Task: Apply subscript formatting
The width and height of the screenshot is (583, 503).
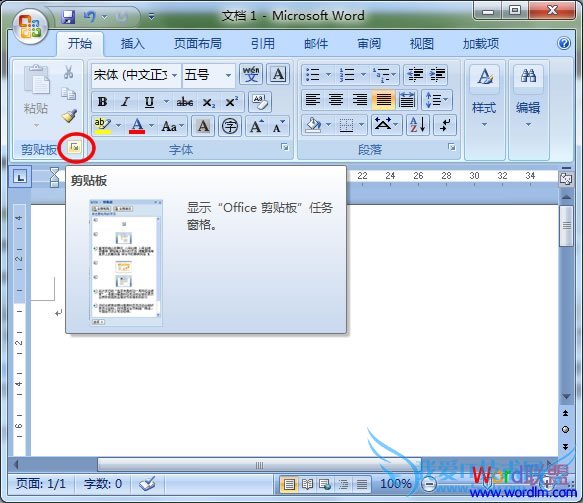Action: 209,102
